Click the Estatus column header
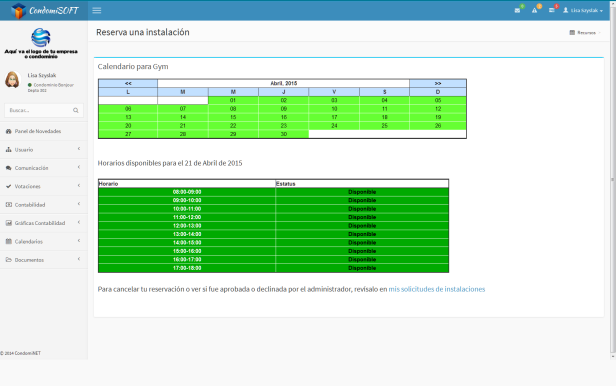 pyautogui.click(x=362, y=184)
